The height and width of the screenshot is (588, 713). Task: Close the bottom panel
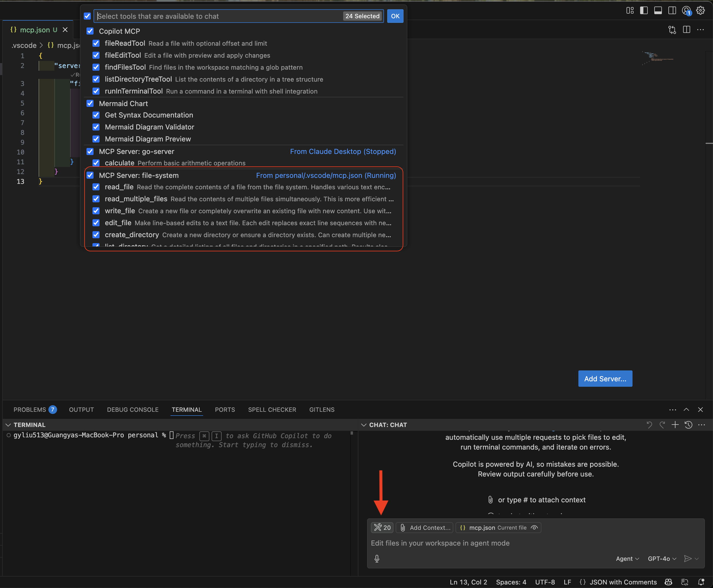(x=700, y=410)
